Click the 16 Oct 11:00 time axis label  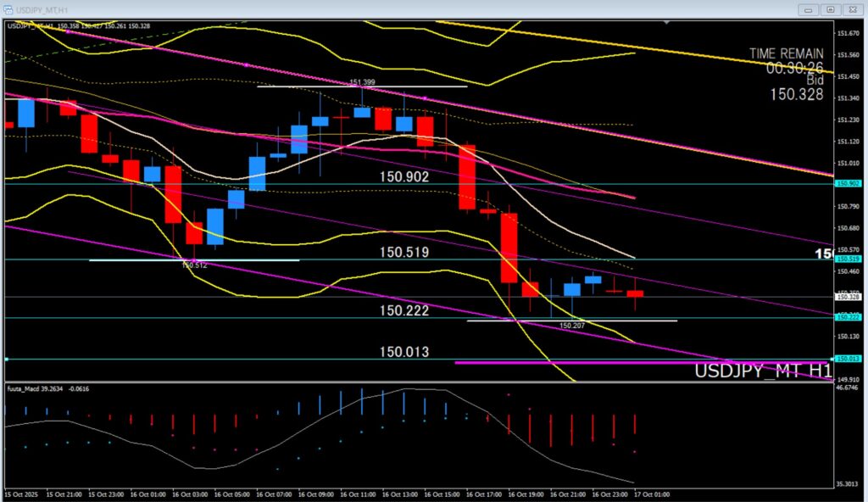pyautogui.click(x=359, y=494)
